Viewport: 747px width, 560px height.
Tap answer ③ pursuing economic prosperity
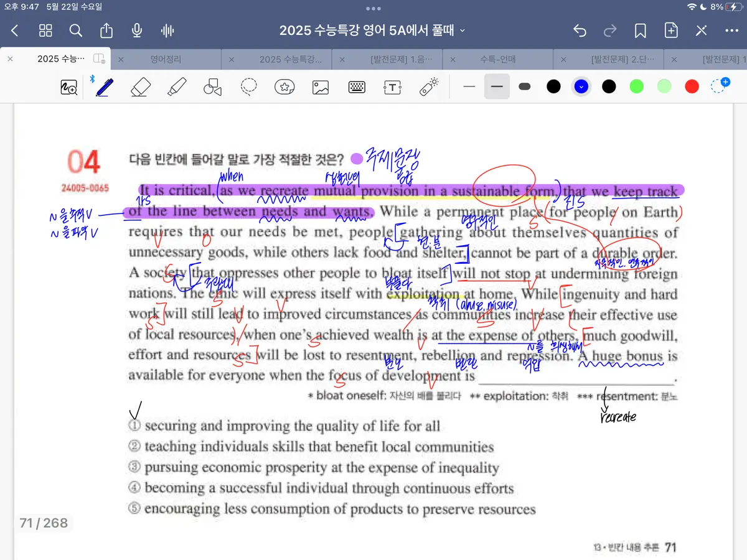tap(314, 468)
